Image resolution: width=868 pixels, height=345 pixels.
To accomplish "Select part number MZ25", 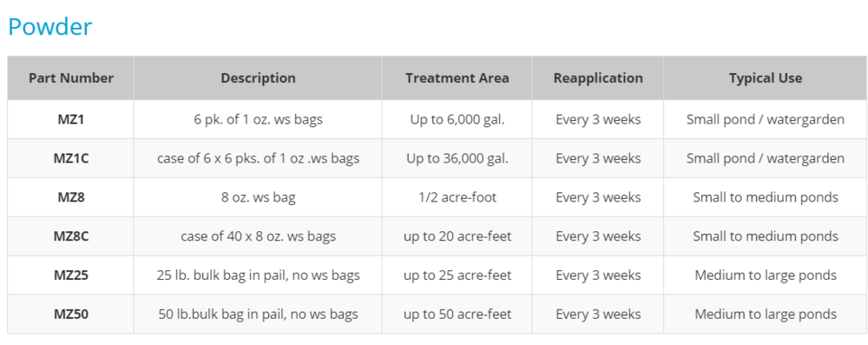I will pyautogui.click(x=71, y=275).
